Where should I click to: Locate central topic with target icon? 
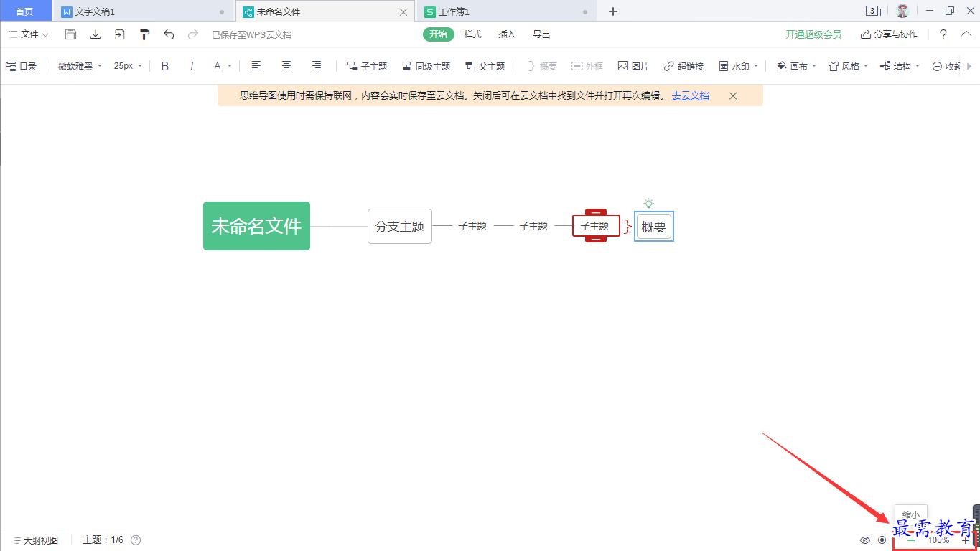coord(882,540)
